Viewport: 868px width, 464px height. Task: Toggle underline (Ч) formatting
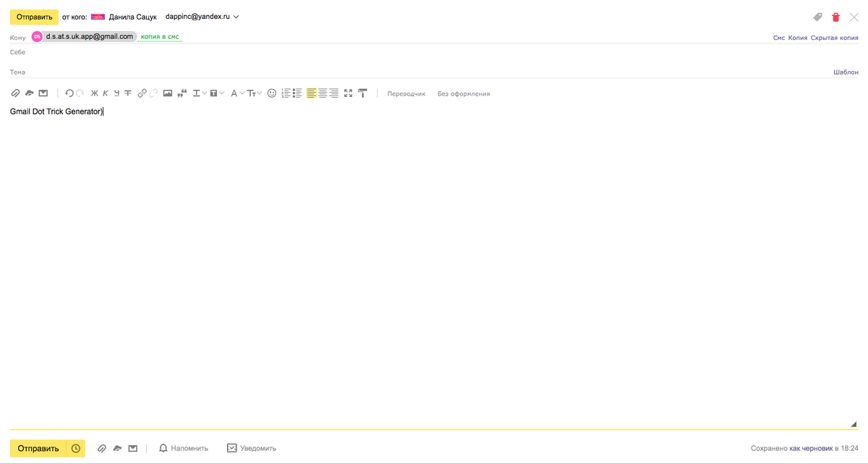(x=116, y=93)
